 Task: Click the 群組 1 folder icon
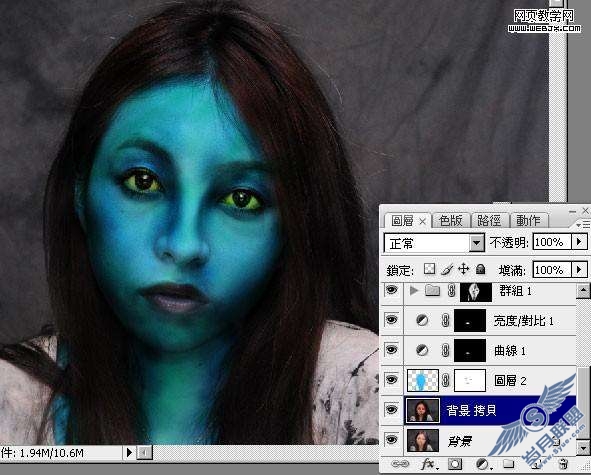432,290
